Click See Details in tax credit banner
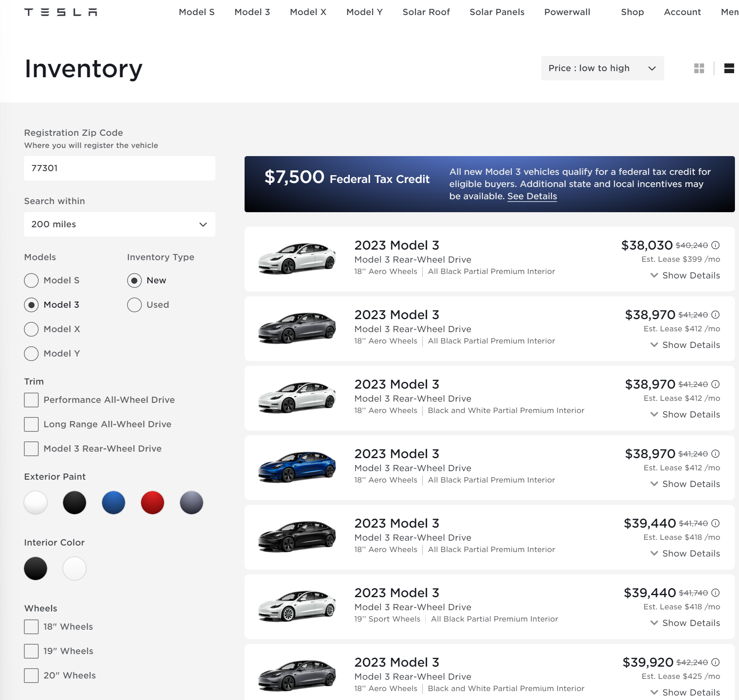Image resolution: width=739 pixels, height=700 pixels. 532,196
